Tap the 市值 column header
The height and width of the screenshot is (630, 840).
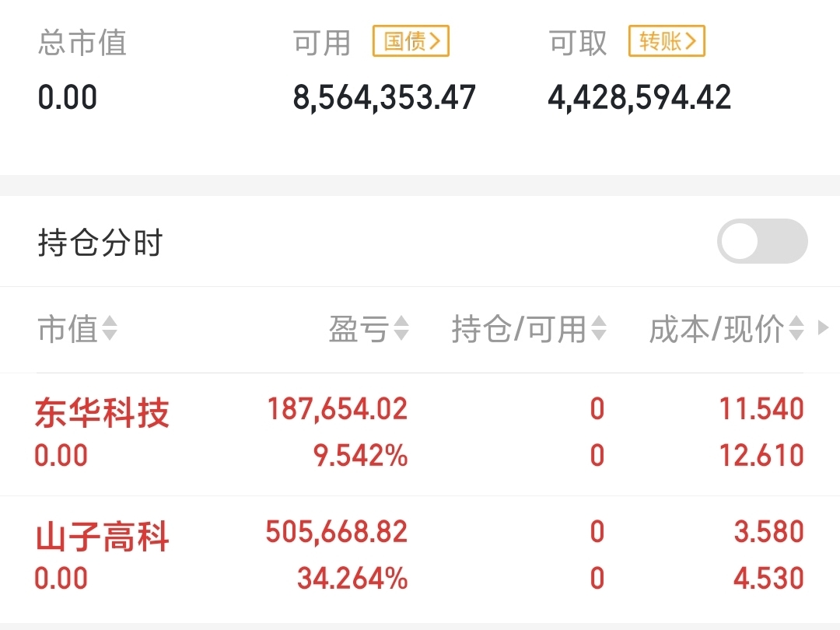click(x=68, y=329)
